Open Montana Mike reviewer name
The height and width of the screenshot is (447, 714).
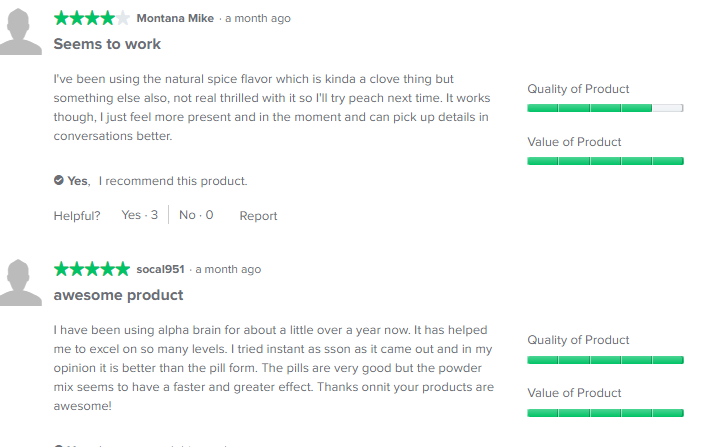175,18
